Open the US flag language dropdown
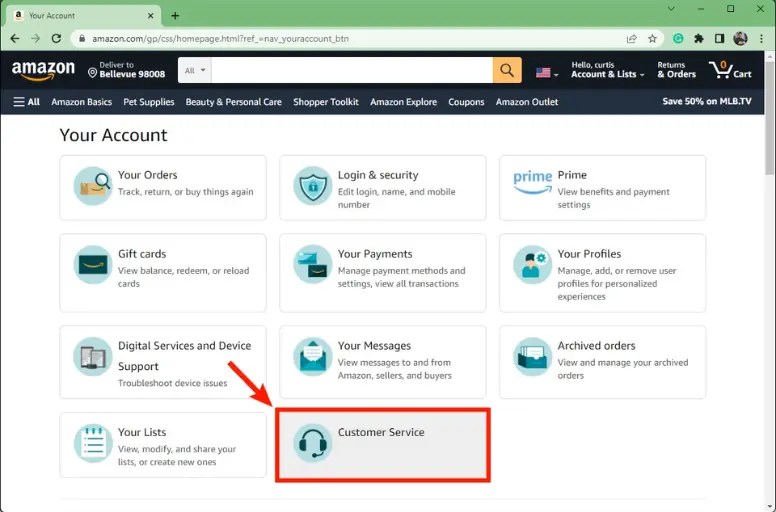Screen dimensions: 776x512 pyautogui.click(x=547, y=73)
